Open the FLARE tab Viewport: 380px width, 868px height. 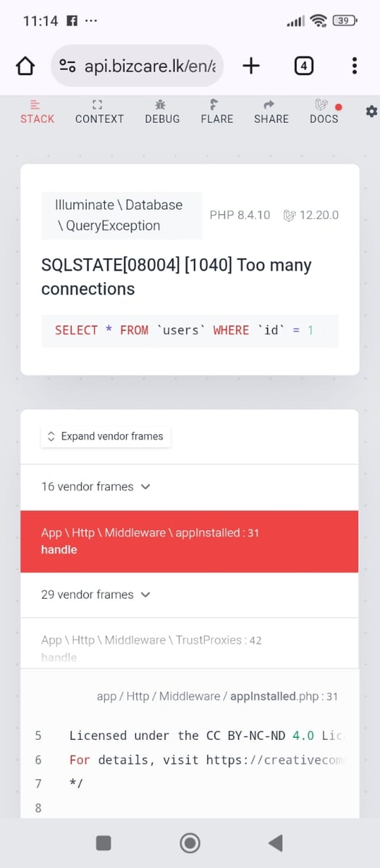tap(217, 112)
